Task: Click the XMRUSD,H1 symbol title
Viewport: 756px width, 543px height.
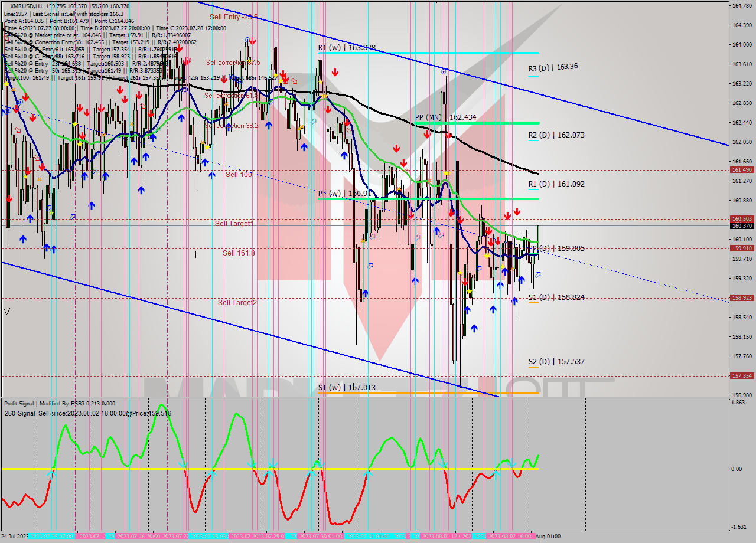Action: pyautogui.click(x=27, y=6)
